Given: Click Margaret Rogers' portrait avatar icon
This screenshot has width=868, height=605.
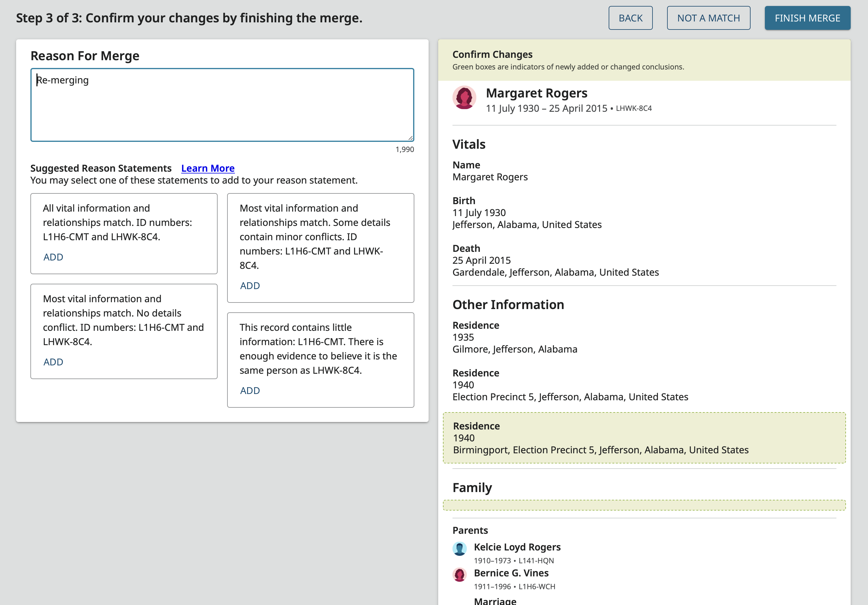Looking at the screenshot, I should [x=464, y=97].
